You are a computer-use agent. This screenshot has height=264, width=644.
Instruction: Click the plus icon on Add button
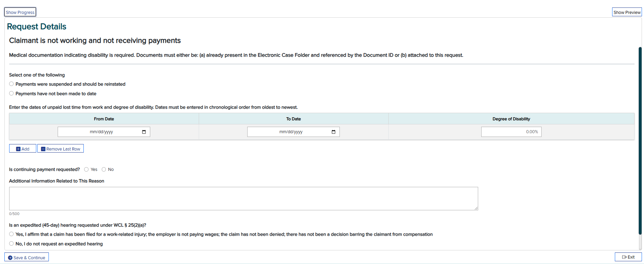(18, 149)
